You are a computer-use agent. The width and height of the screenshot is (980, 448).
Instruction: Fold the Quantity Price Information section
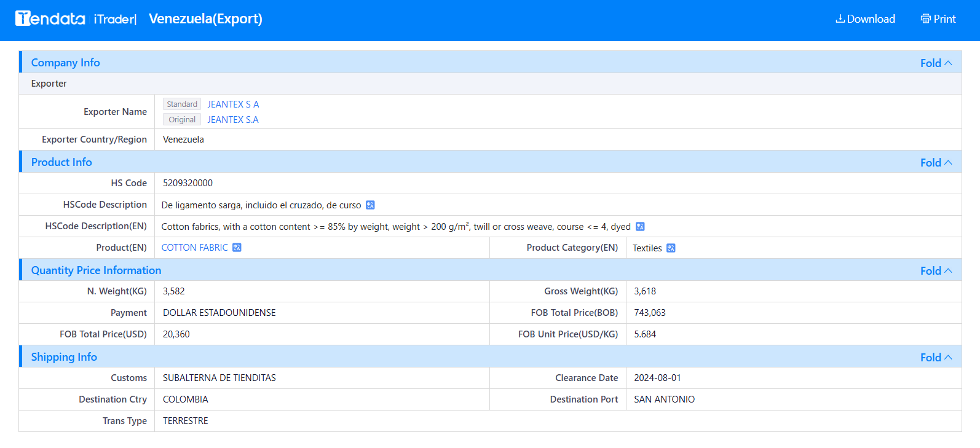coord(936,270)
